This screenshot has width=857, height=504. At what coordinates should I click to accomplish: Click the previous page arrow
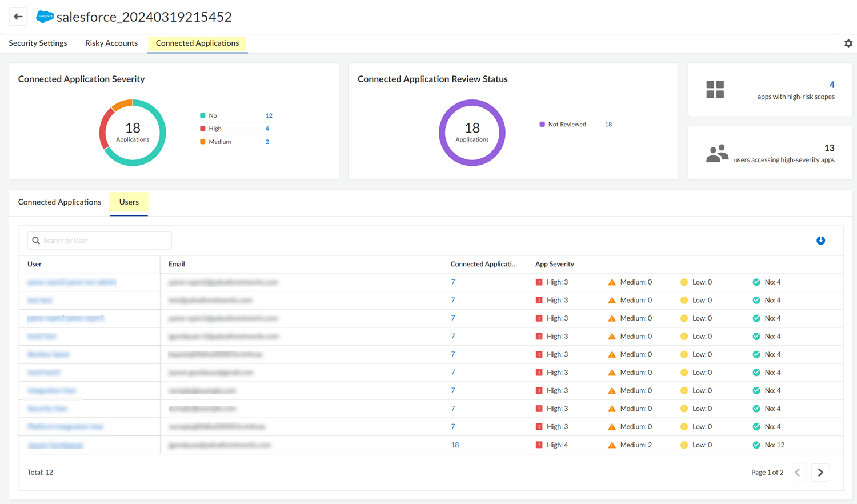pyautogui.click(x=798, y=473)
